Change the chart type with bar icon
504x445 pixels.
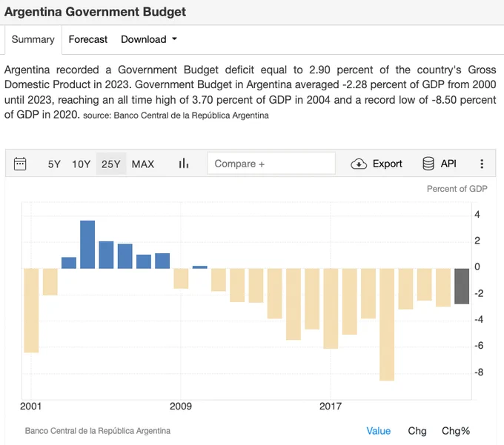click(x=184, y=164)
